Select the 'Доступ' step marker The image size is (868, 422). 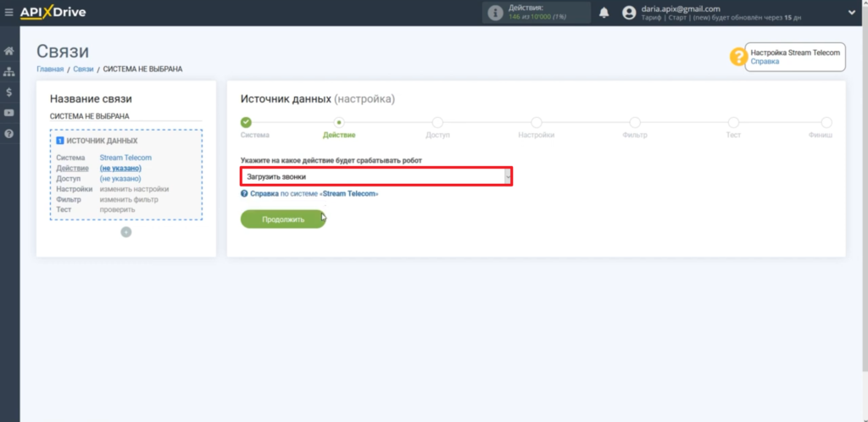pos(437,123)
